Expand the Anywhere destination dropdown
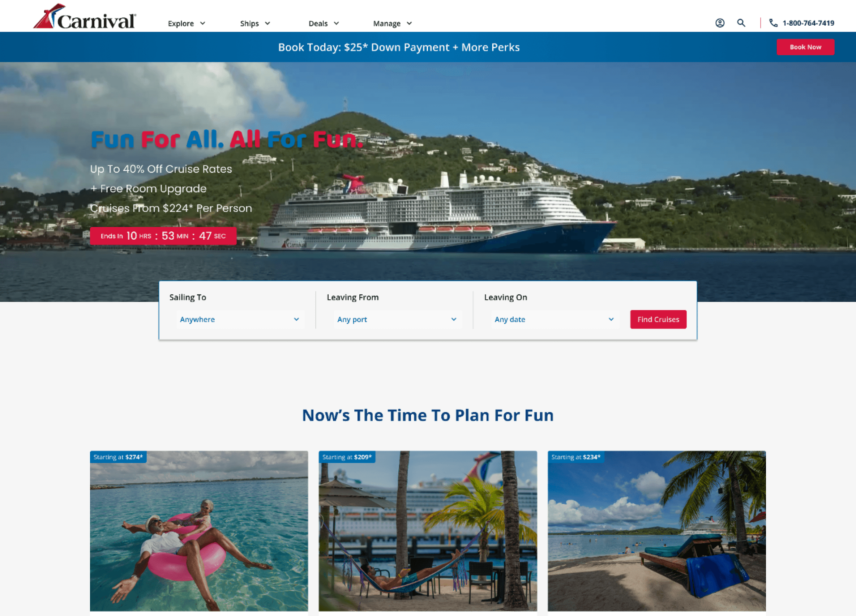Screen dimensions: 856x616 240,319
